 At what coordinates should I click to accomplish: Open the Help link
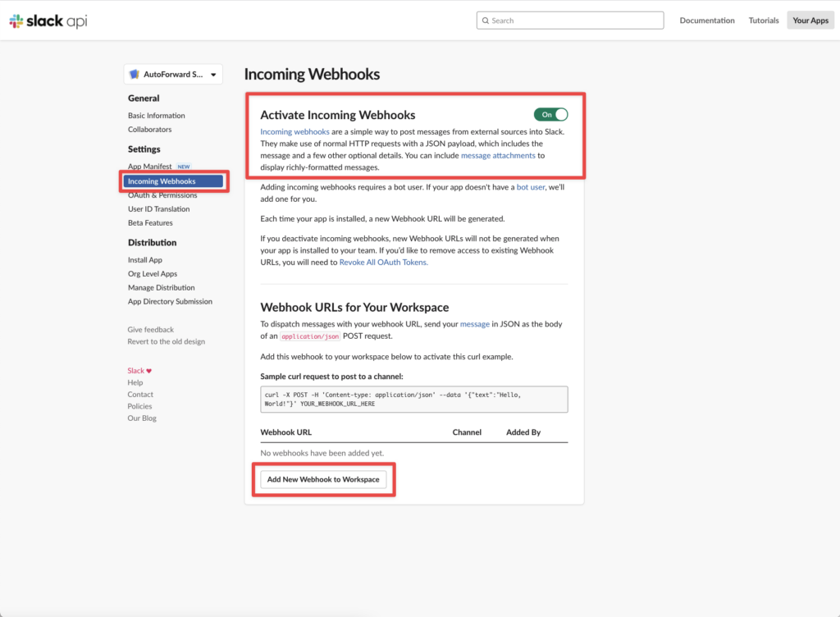click(135, 382)
